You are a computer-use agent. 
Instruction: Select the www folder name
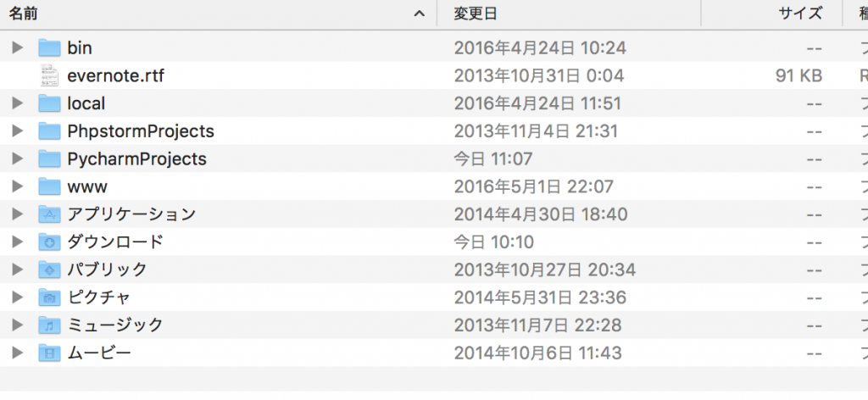pyautogui.click(x=87, y=186)
